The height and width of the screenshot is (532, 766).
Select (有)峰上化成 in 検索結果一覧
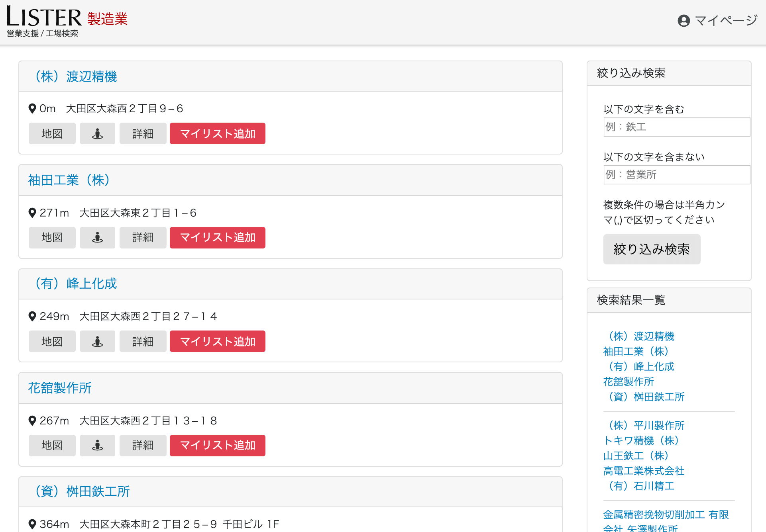(639, 367)
